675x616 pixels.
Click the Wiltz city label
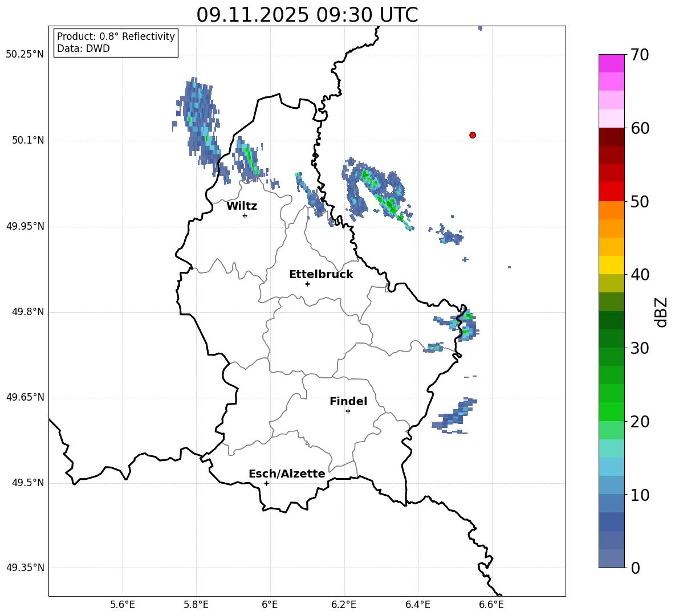point(242,206)
